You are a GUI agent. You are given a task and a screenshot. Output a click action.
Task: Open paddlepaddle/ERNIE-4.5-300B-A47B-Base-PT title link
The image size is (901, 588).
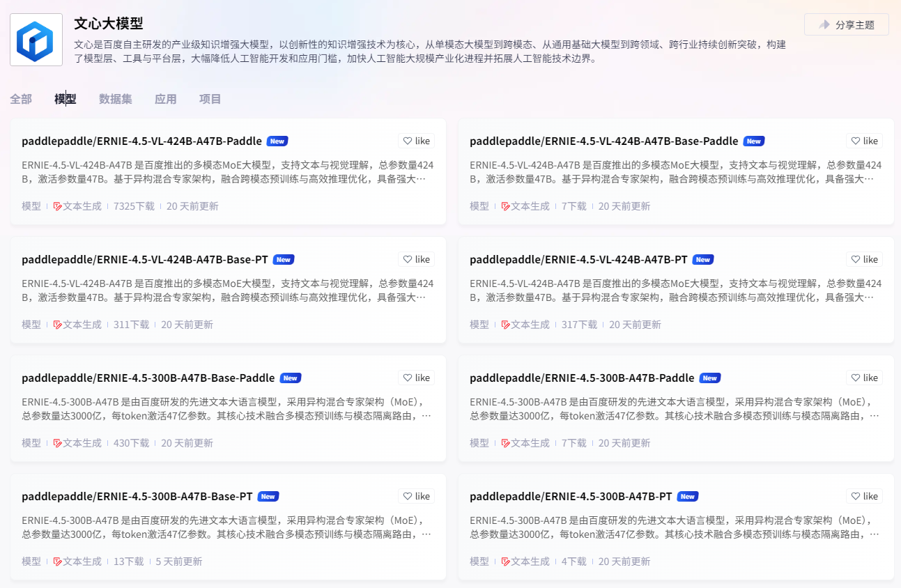(x=137, y=496)
